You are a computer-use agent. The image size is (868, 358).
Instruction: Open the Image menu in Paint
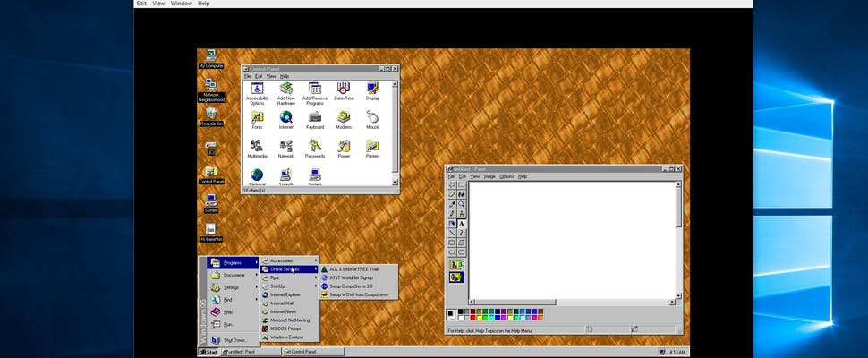pyautogui.click(x=489, y=176)
